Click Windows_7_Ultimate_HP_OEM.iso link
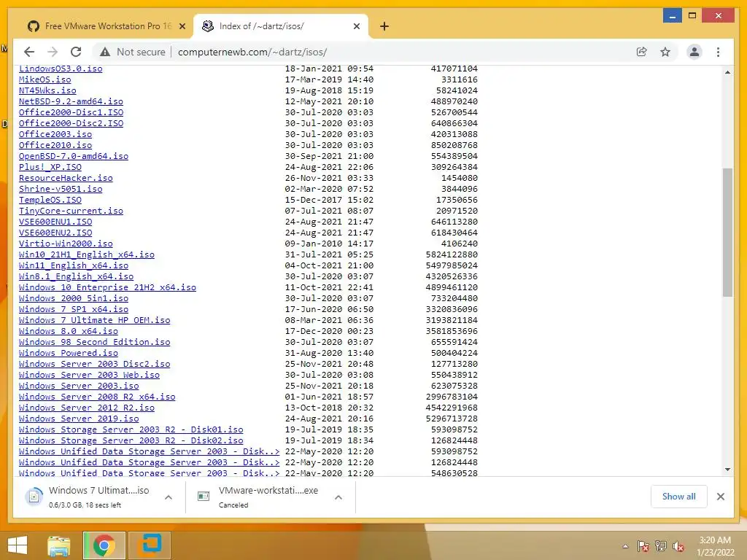The height and width of the screenshot is (560, 747). tap(94, 321)
